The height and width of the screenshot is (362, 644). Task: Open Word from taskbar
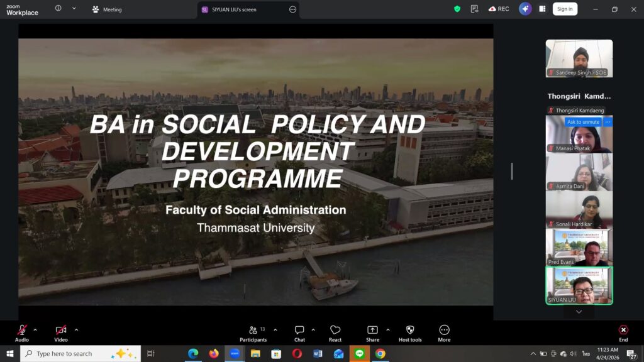tap(318, 353)
